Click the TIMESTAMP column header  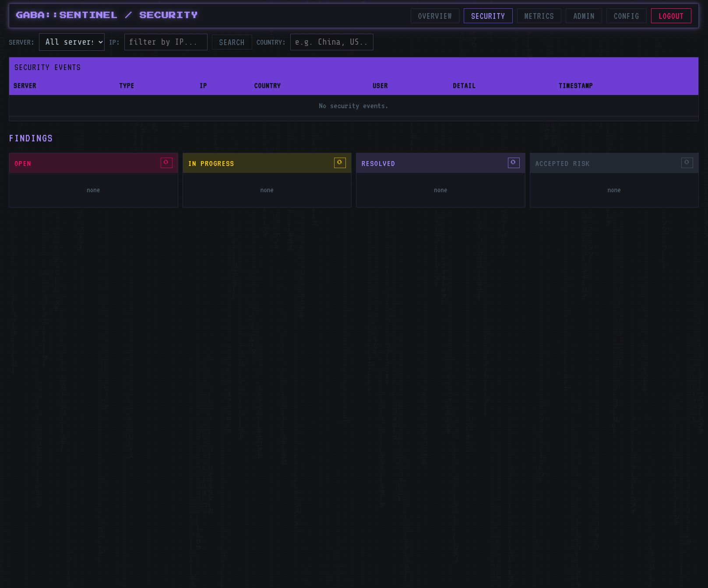point(576,85)
